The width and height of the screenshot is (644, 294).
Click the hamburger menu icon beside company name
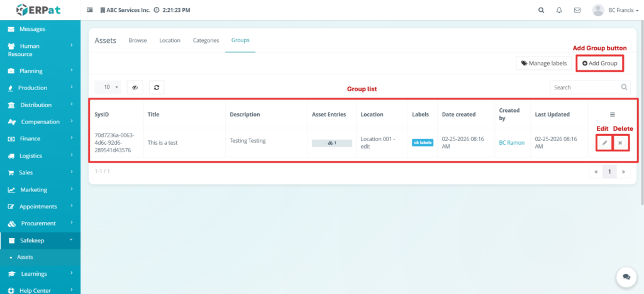[x=89, y=11]
